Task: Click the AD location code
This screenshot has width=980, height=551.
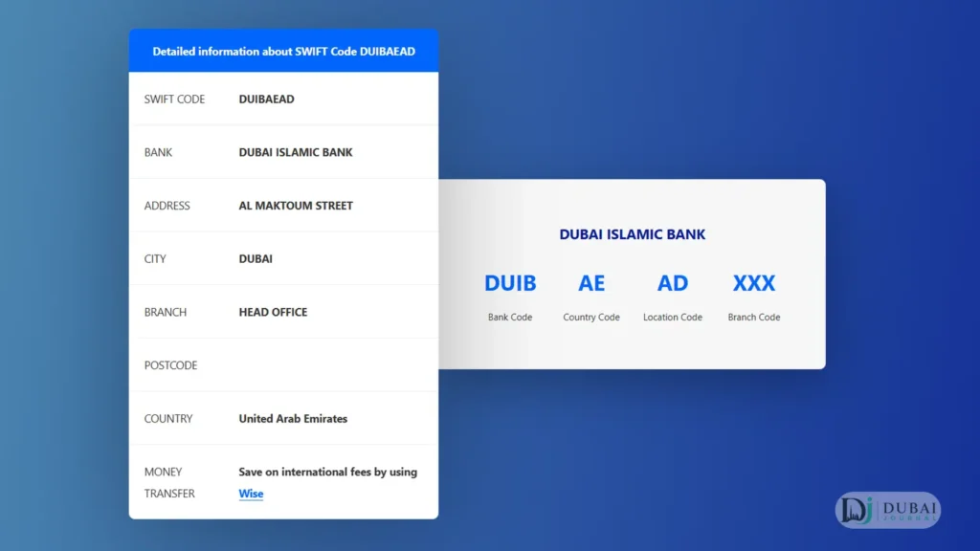Action: (673, 283)
